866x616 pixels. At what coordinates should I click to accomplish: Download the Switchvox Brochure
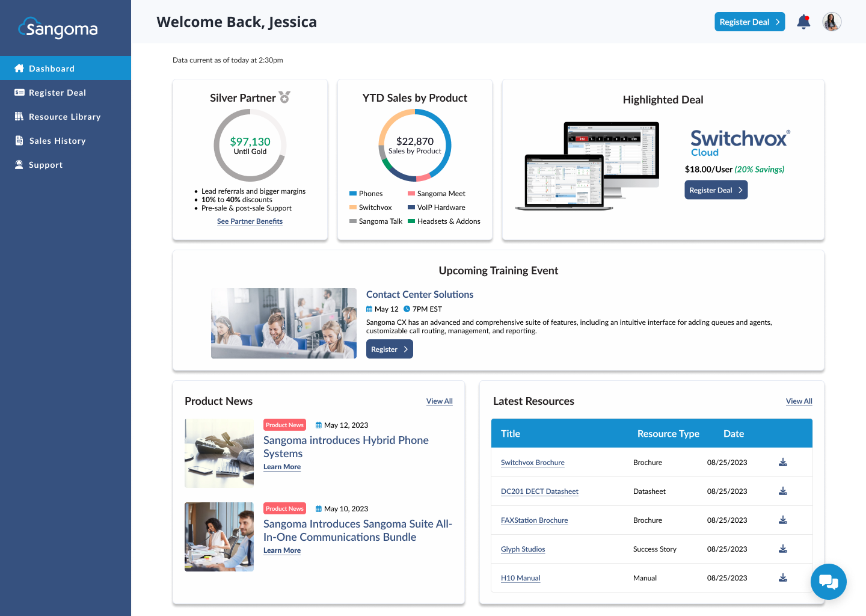coord(783,462)
